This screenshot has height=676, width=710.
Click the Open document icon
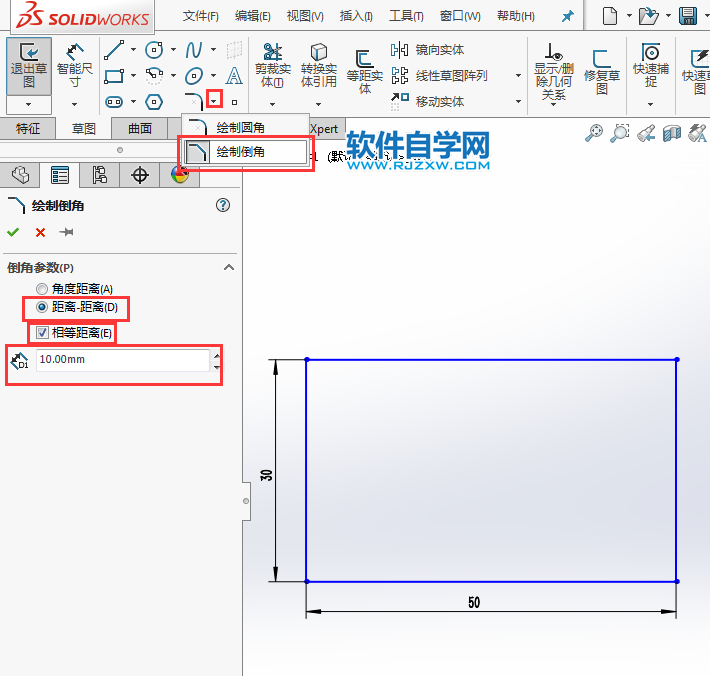648,16
